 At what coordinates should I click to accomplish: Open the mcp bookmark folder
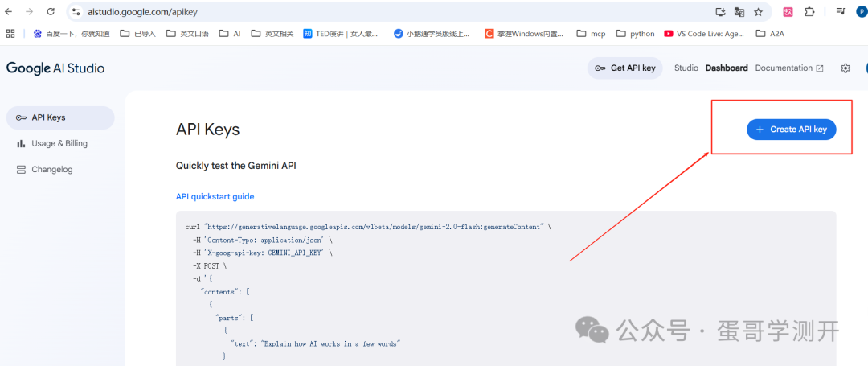pos(592,34)
